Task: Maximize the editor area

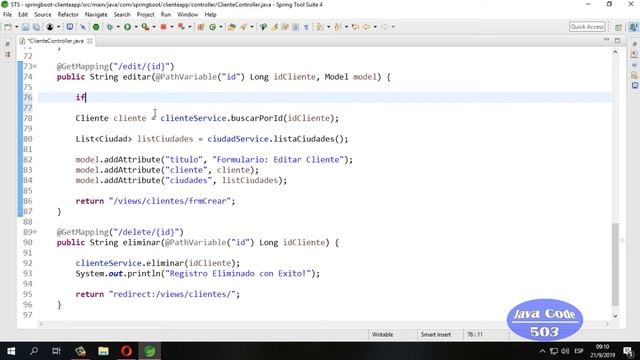Action: point(617,40)
